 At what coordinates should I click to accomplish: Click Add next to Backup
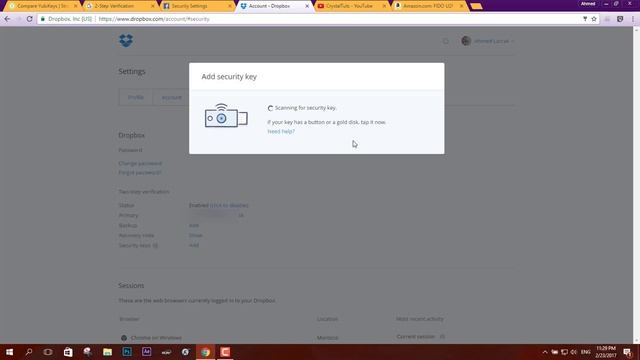coord(193,225)
